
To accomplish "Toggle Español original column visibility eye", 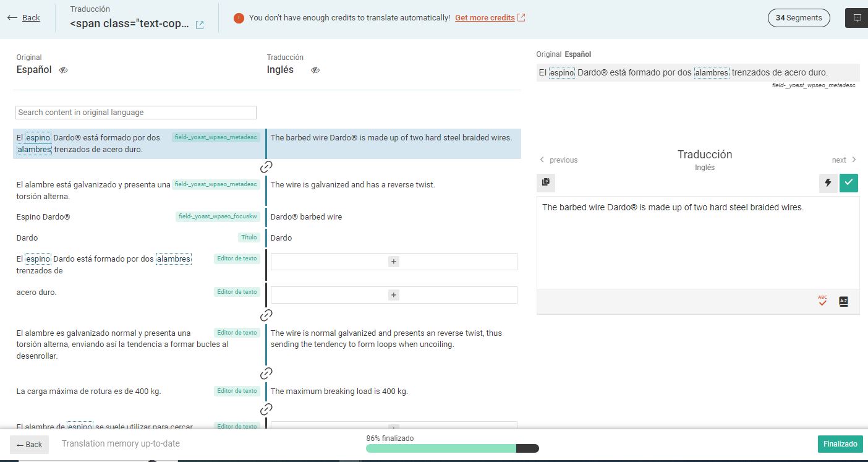I will 63,71.
